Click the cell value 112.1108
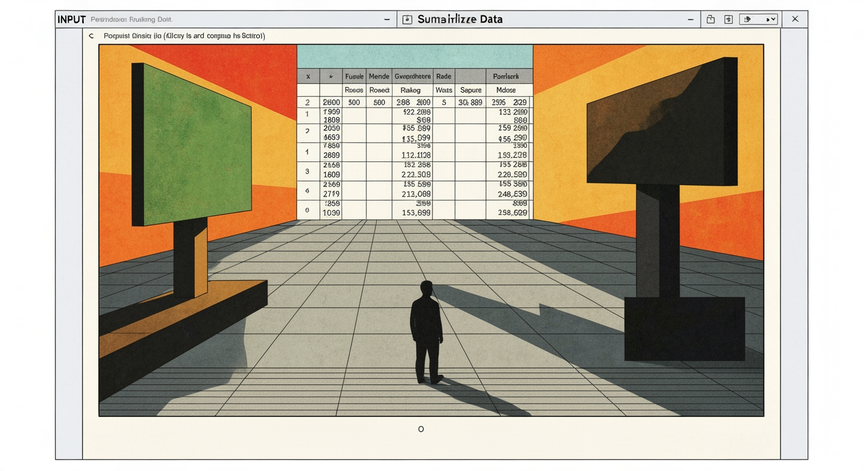864x471 pixels. (416, 155)
